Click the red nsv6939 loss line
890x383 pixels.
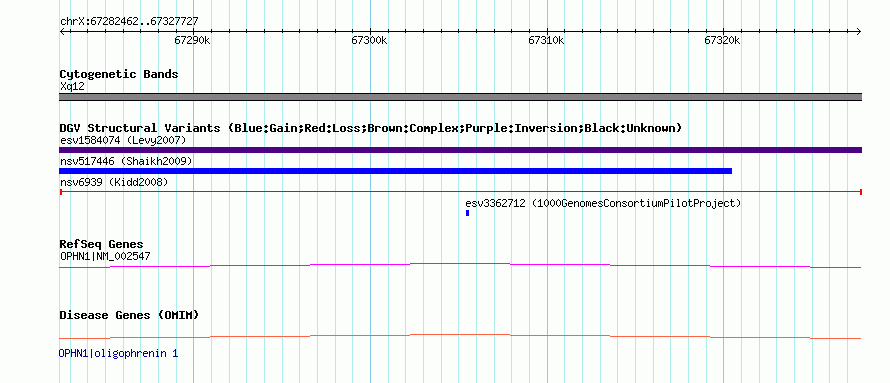tap(460, 192)
